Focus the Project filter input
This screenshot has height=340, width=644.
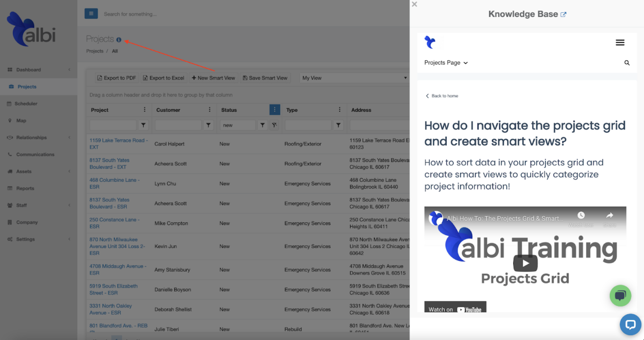coord(113,125)
